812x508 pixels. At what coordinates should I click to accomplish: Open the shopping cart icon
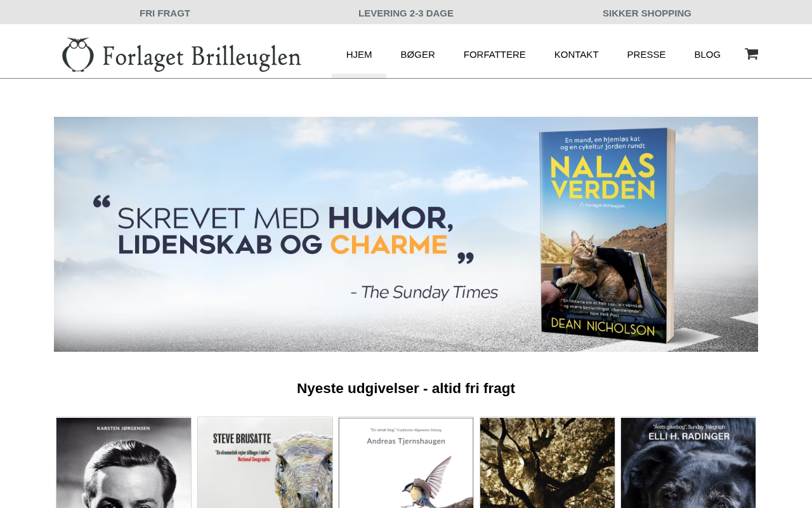click(751, 54)
